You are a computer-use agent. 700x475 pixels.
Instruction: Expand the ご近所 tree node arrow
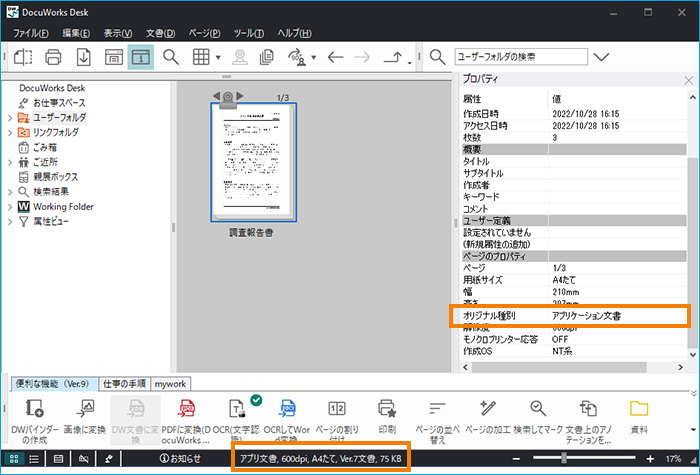[10, 162]
